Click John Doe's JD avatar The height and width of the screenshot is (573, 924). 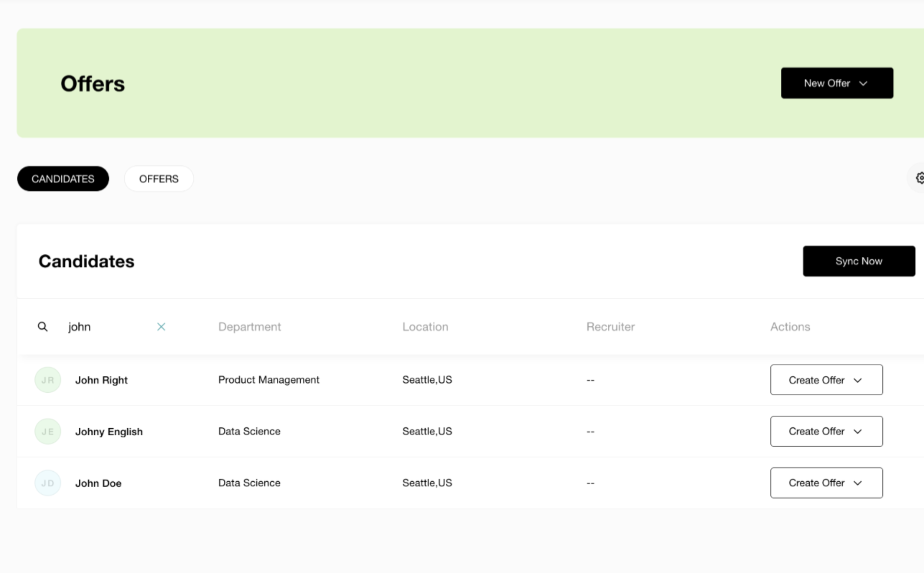coord(48,483)
